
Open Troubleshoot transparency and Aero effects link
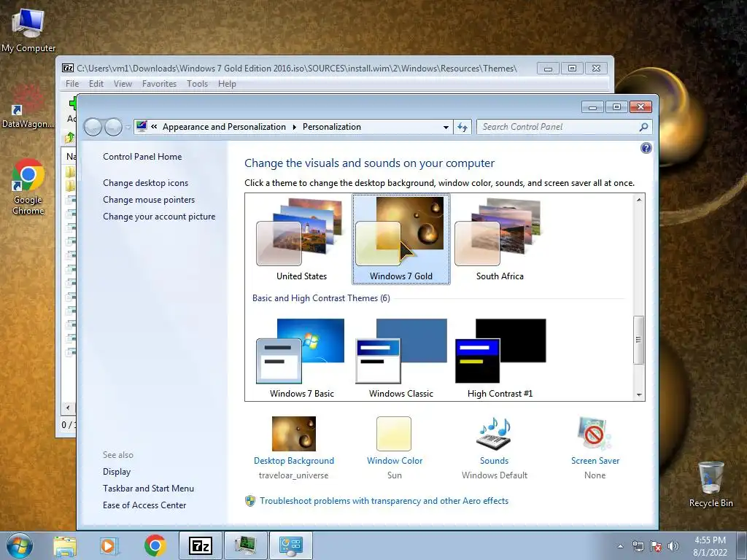[x=384, y=501]
